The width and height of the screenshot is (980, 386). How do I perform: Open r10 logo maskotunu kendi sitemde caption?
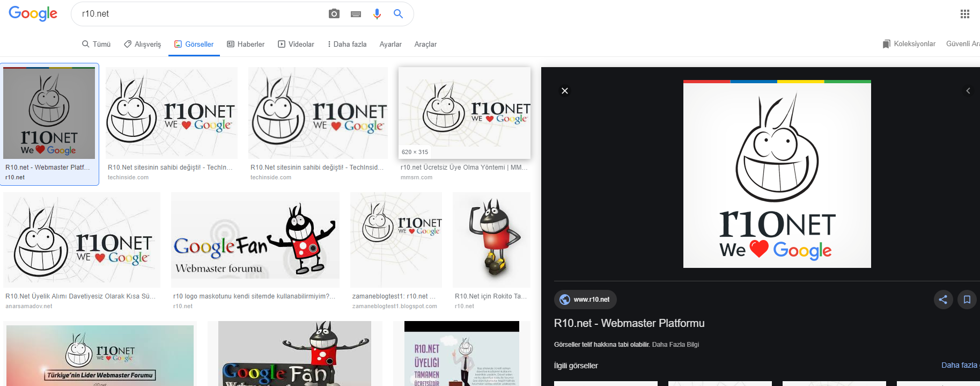pyautogui.click(x=254, y=296)
